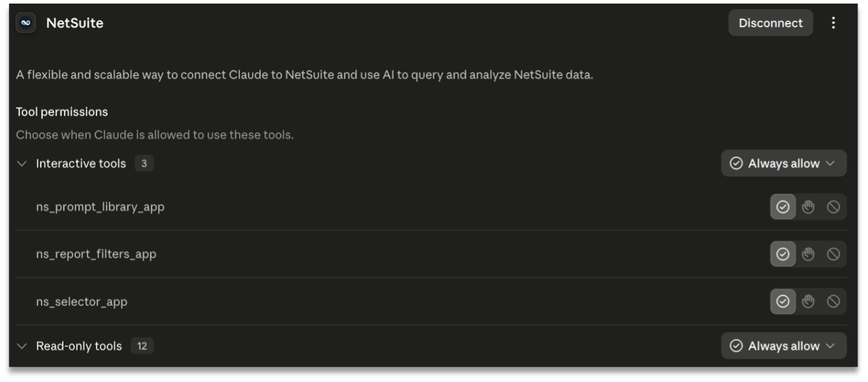Select always allow checkmark for ns_selector_app
The width and height of the screenshot is (868, 382).
[x=783, y=301]
